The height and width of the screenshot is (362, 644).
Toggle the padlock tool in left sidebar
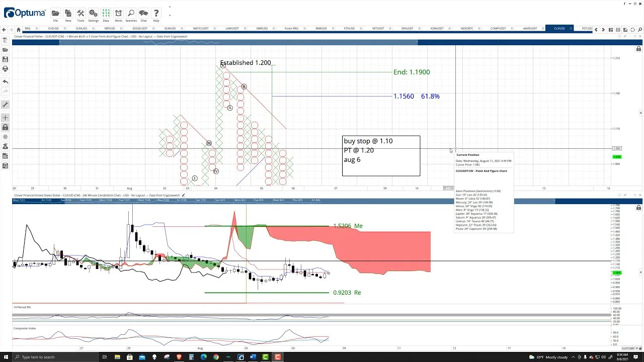click(5, 127)
